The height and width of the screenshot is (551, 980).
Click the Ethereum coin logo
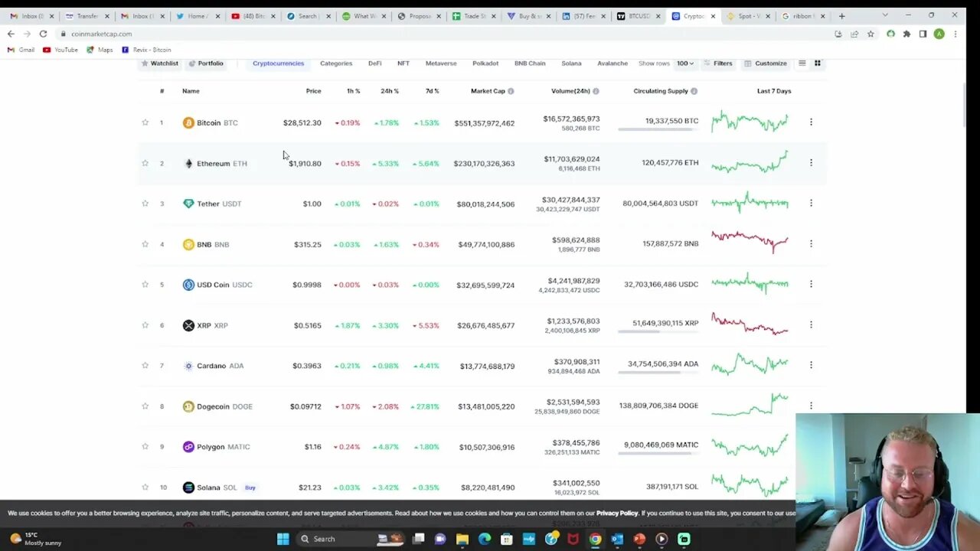[188, 163]
